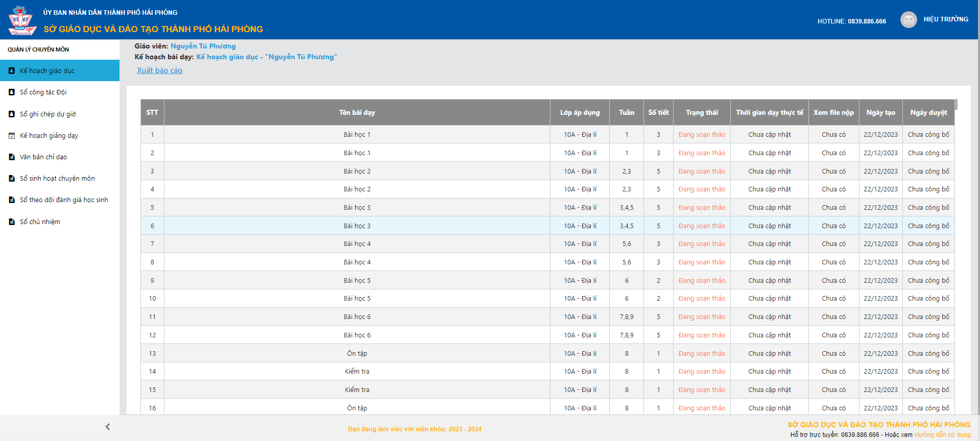The width and height of the screenshot is (980, 441).
Task: Open the Hiệu Trưởng account menu
Action: click(x=945, y=19)
